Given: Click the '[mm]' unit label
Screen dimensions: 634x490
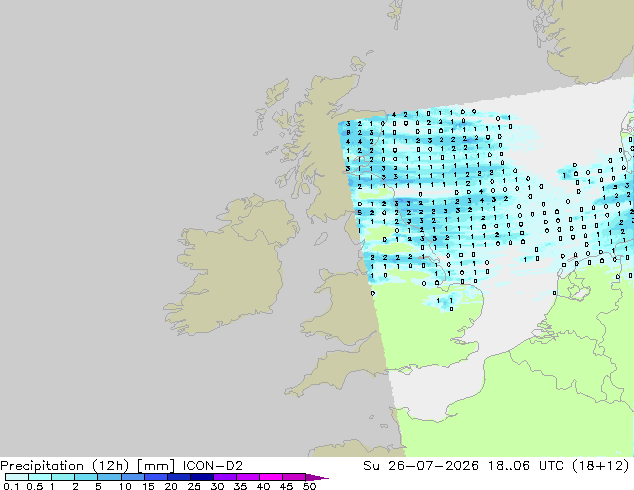Looking at the screenshot, I should (x=156, y=466).
